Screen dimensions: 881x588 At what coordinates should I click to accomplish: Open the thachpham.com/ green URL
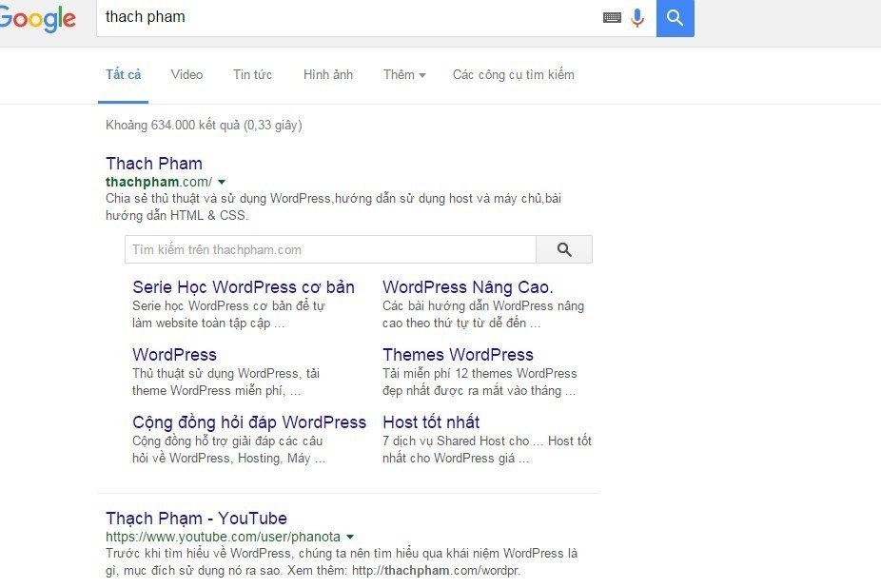[159, 182]
